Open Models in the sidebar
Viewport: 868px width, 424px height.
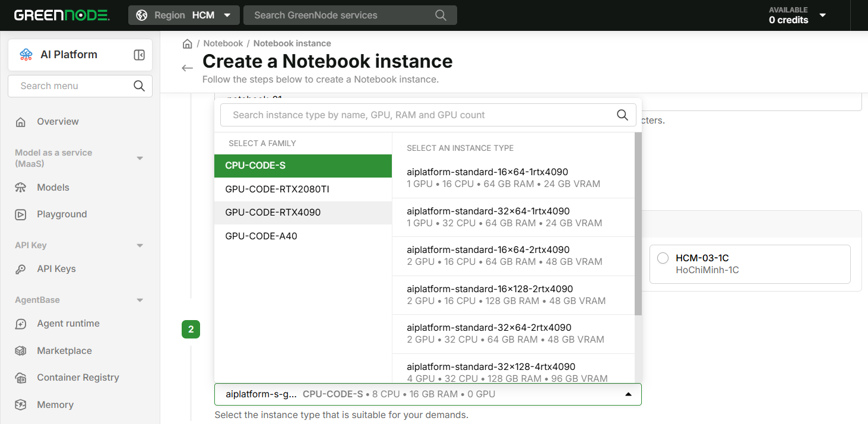(x=53, y=187)
